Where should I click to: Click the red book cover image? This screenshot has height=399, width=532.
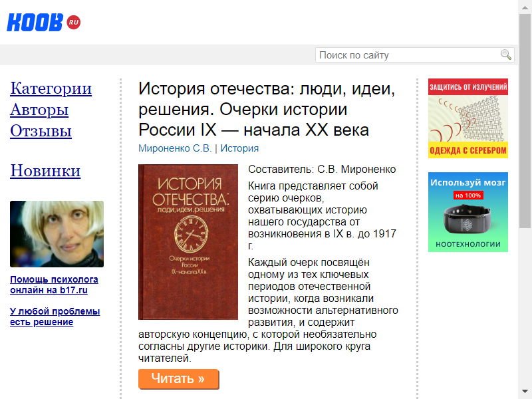coord(188,242)
